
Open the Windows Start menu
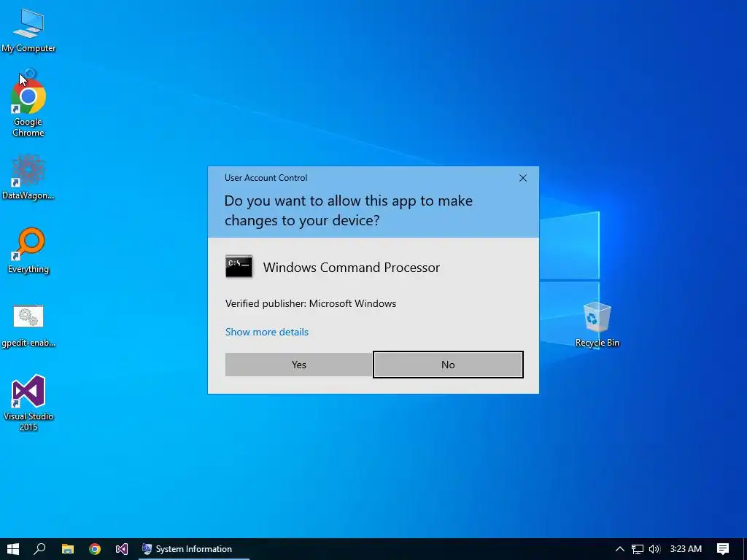(x=13, y=549)
